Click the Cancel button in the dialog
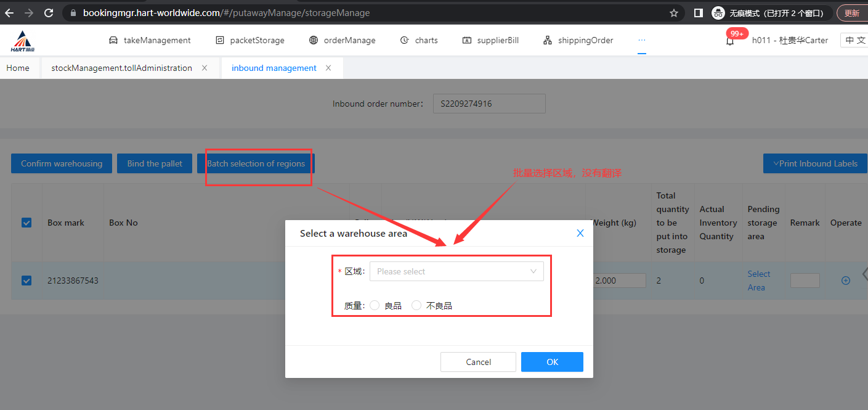The image size is (868, 410). tap(478, 362)
